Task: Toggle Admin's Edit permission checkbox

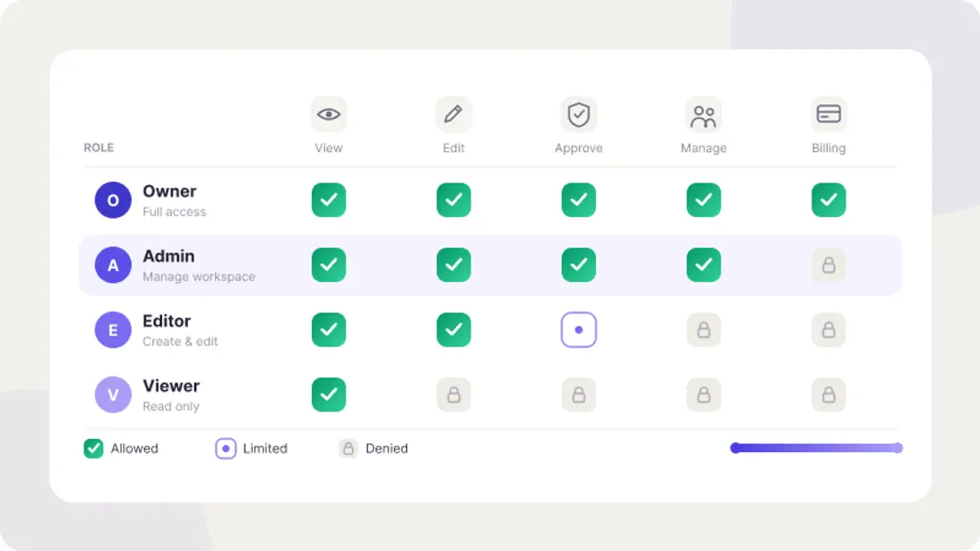Action: 453,265
